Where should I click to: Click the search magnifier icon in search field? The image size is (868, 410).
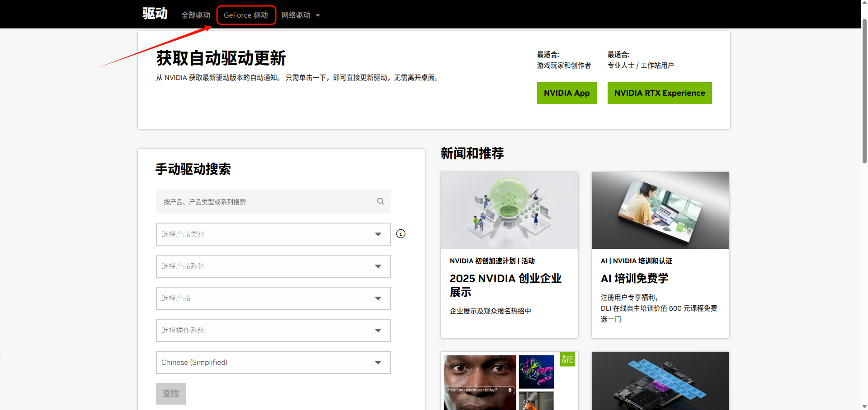point(381,201)
